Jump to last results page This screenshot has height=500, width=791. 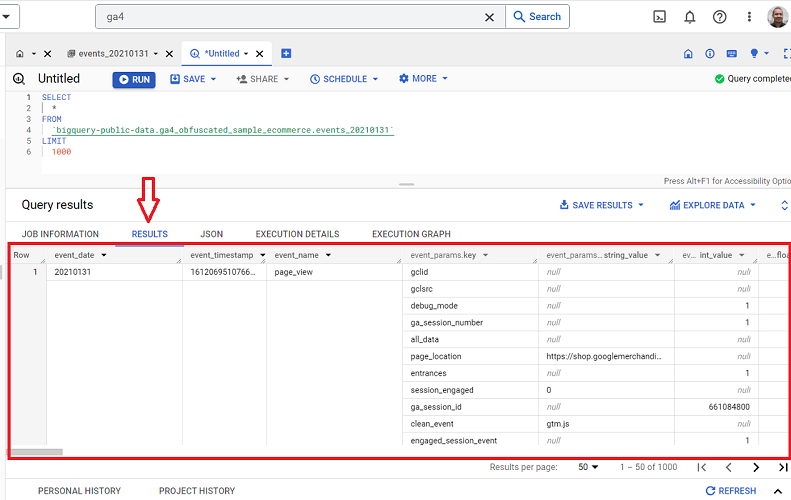(x=783, y=467)
